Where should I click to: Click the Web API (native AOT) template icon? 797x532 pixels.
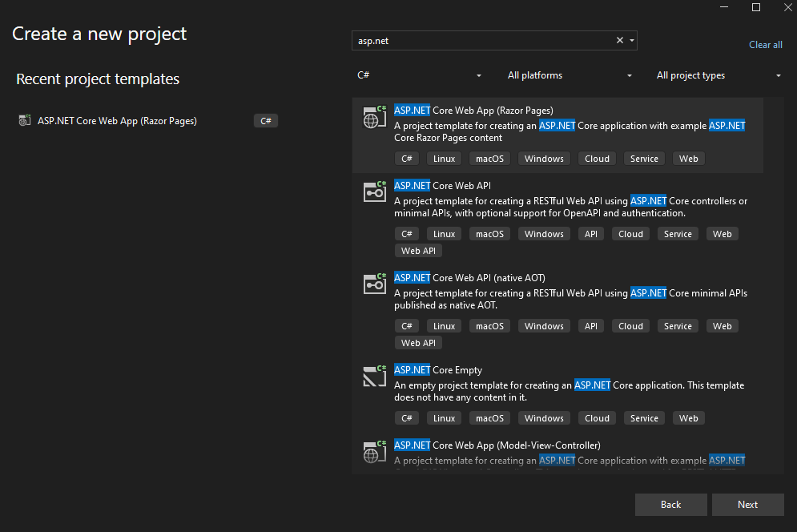375,284
